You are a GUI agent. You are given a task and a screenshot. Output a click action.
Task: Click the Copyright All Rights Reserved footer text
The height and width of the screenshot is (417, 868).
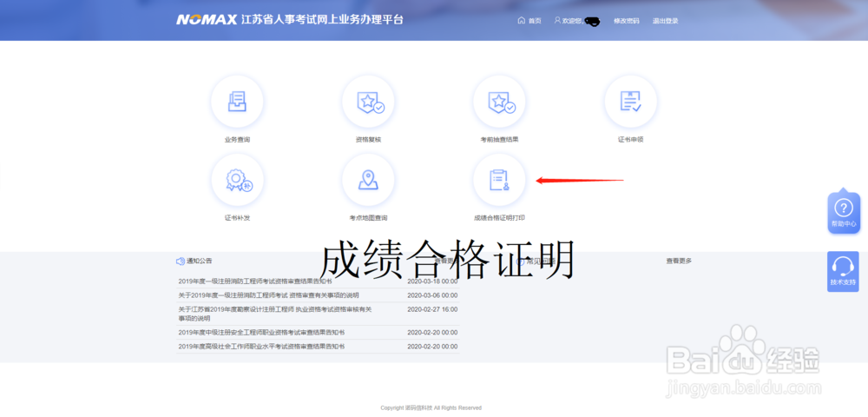(431, 408)
